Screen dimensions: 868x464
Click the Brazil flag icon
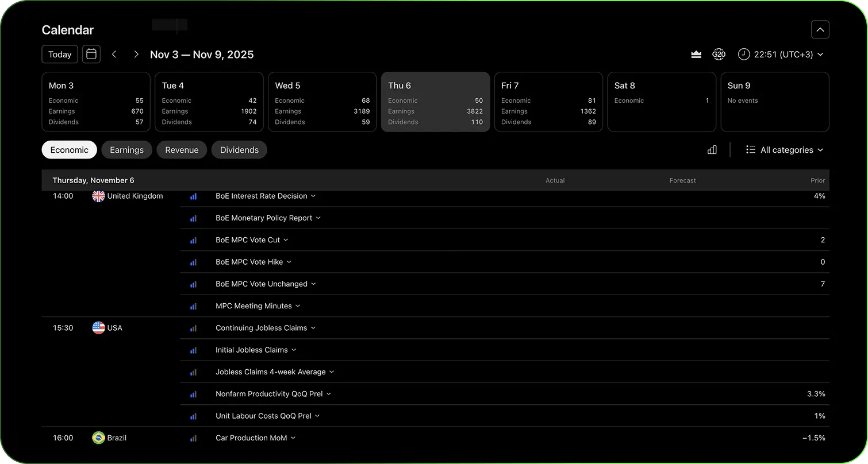pyautogui.click(x=98, y=438)
